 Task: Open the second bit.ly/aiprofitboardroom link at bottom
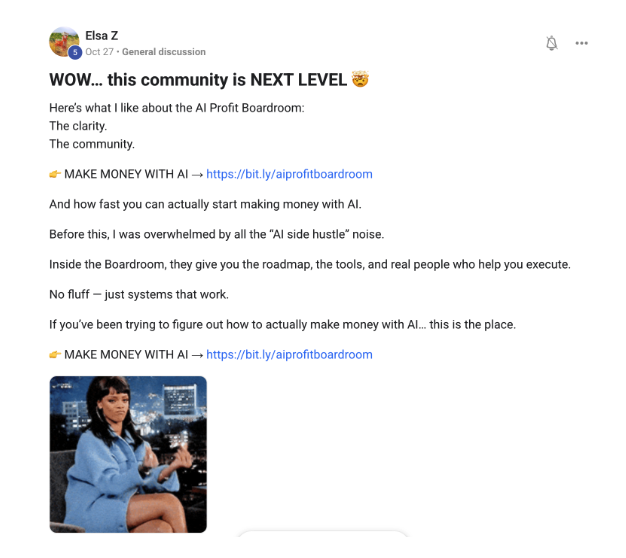click(x=289, y=354)
